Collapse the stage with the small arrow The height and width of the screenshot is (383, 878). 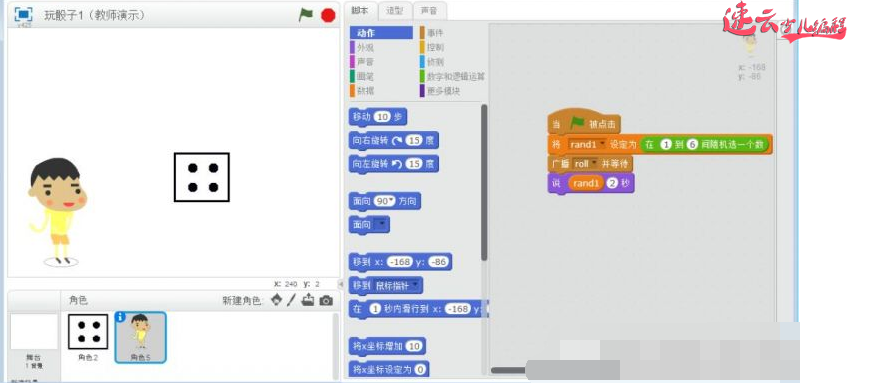pos(340,283)
